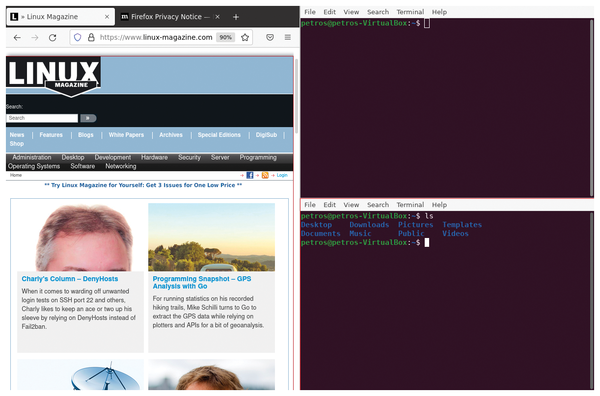This screenshot has height=396, width=600.
Task: Submit the site search with the arrow button
Action: tap(88, 118)
